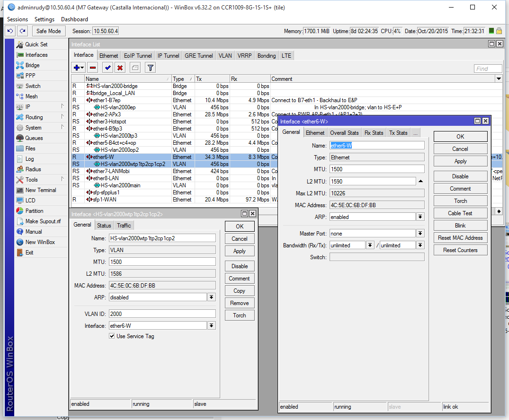509x420 pixels.
Task: Toggle Safe Mode
Action: 49,31
